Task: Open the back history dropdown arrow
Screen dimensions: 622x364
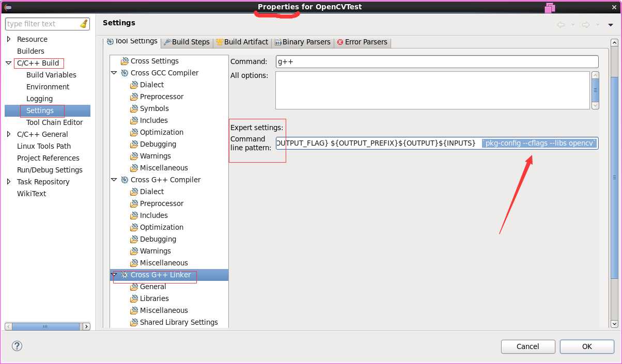Action: coord(573,25)
